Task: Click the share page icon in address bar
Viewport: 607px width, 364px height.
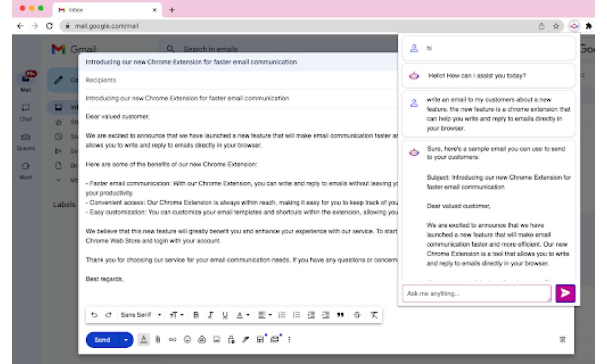Action: [x=541, y=26]
